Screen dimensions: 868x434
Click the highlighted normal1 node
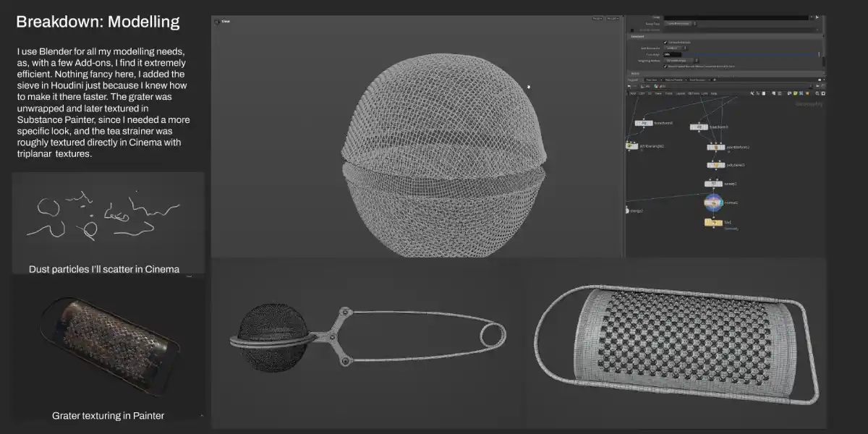pyautogui.click(x=714, y=203)
